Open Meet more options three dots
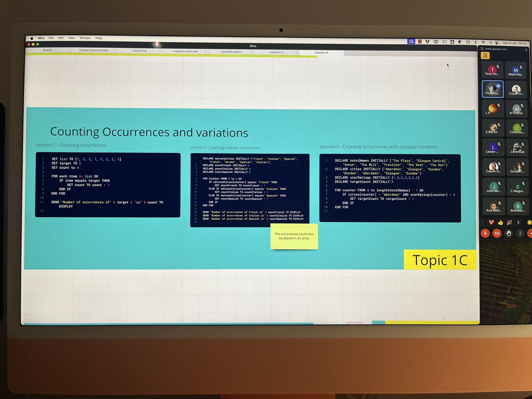This screenshot has height=399, width=532. [x=520, y=233]
